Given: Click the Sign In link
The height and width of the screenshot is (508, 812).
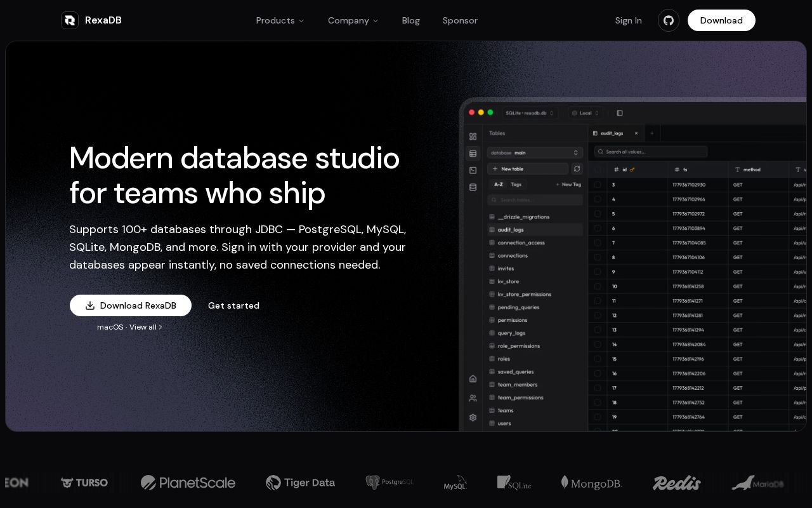Looking at the screenshot, I should pos(628,20).
